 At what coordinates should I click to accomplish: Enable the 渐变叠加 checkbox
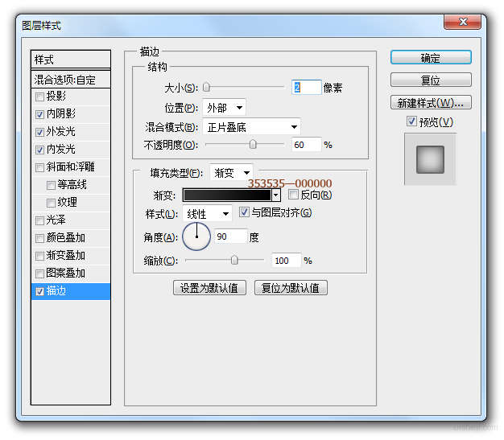(39, 256)
